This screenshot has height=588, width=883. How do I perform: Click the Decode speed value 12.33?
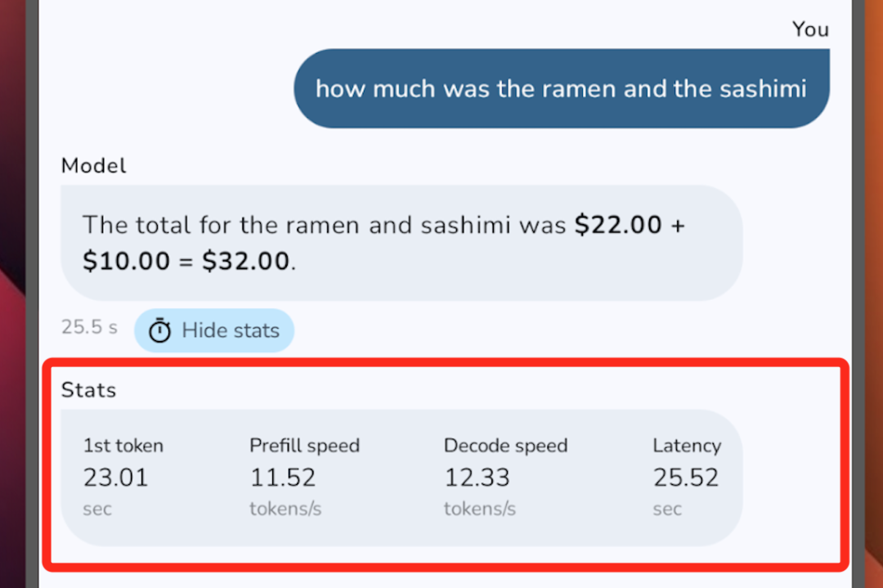[x=477, y=478]
